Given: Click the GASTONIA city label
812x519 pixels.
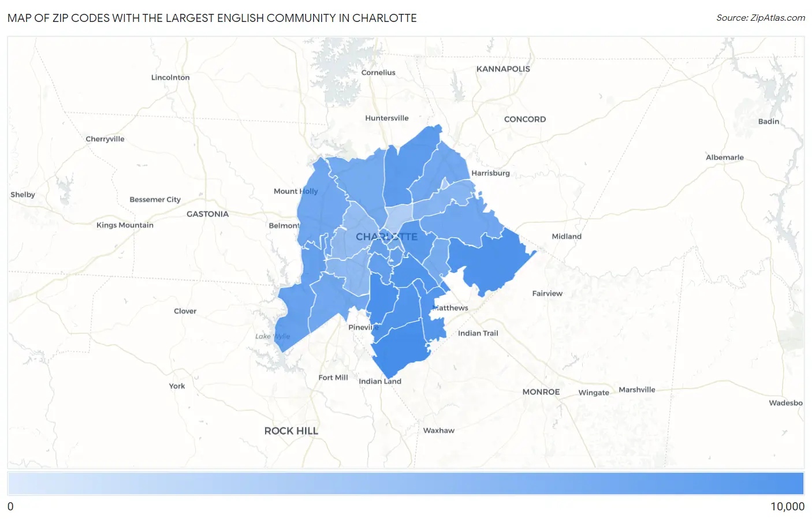Looking at the screenshot, I should coord(208,214).
